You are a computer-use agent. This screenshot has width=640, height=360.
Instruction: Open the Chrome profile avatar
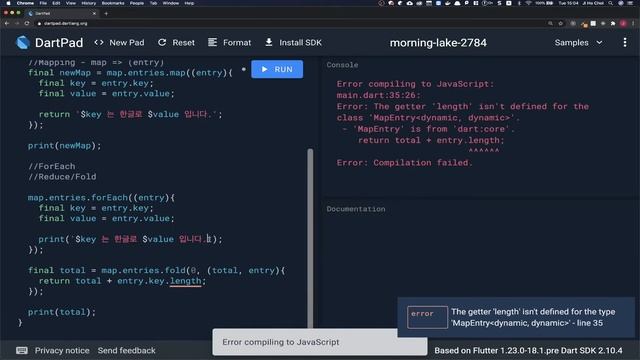(x=623, y=23)
